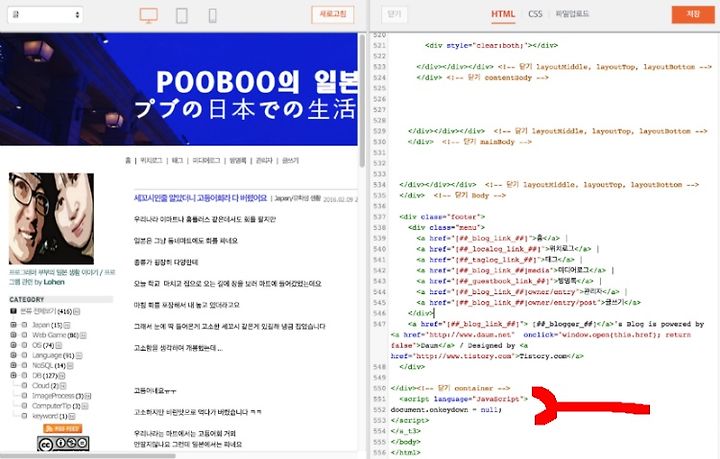Screen dimensions: 720x459
Task: Click code line 555 closing body tag
Action: (405, 442)
